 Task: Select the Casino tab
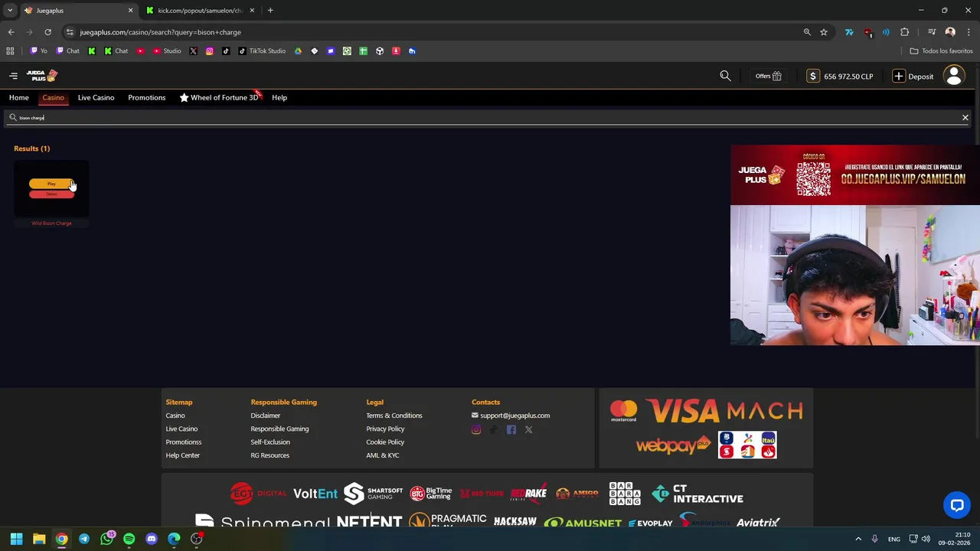(x=53, y=98)
